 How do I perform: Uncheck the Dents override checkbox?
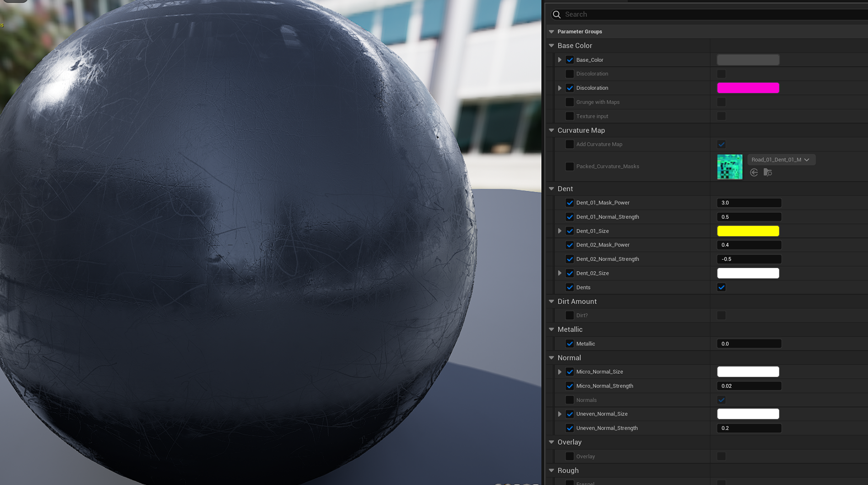[x=570, y=287]
